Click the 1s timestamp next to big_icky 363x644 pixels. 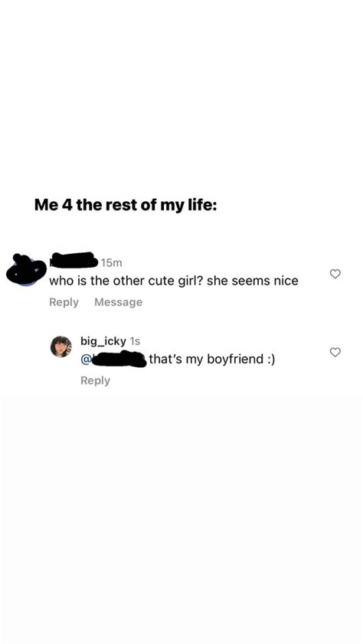pyautogui.click(x=135, y=341)
